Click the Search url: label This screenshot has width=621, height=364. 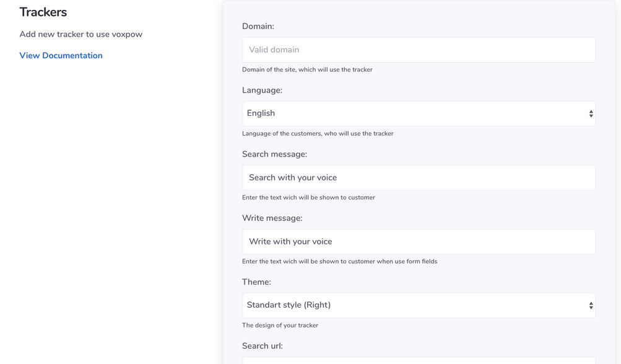[263, 346]
